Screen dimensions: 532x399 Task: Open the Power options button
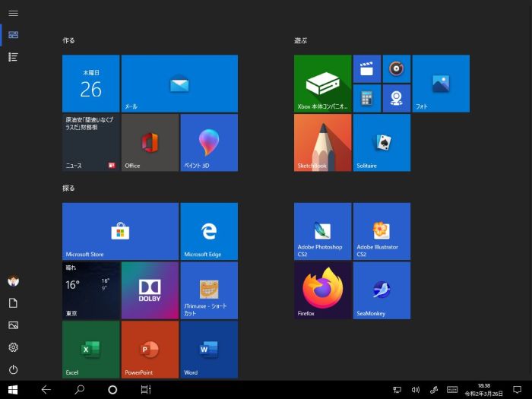[13, 369]
